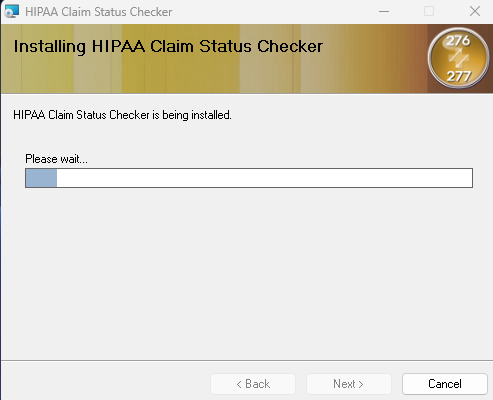Click the installer icon in the title bar

(11, 11)
